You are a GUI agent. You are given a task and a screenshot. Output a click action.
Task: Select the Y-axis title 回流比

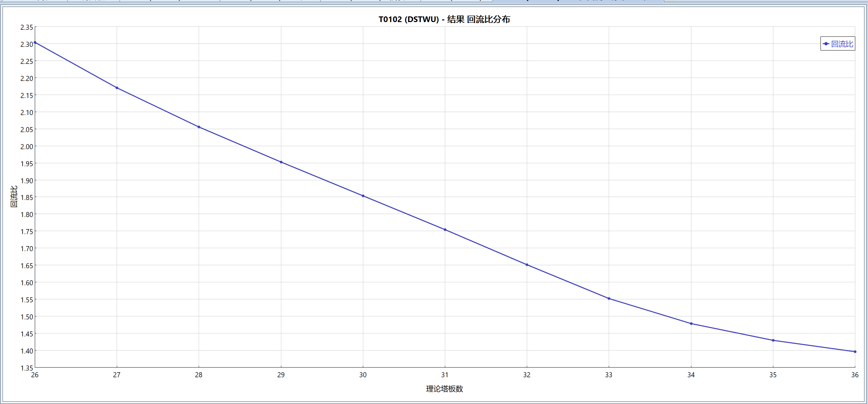13,196
